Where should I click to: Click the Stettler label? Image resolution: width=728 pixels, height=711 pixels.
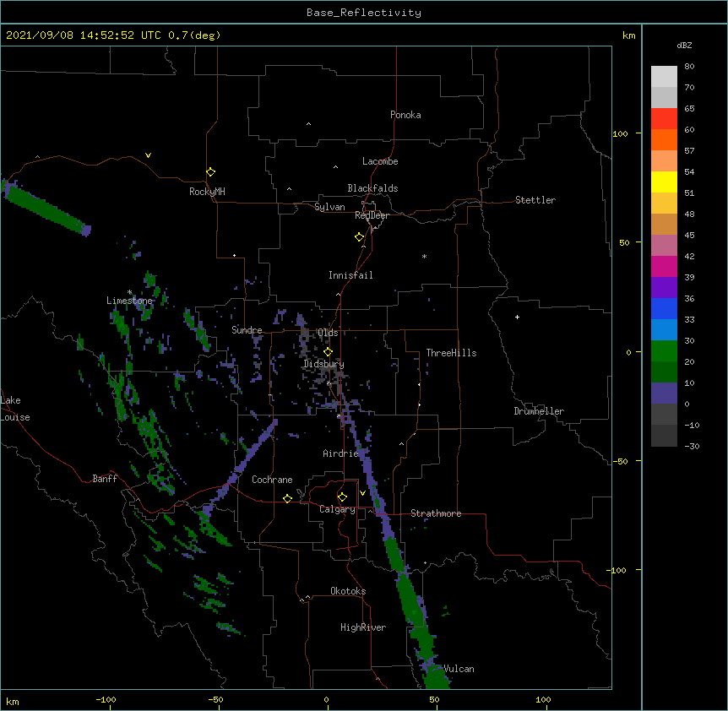pos(535,200)
